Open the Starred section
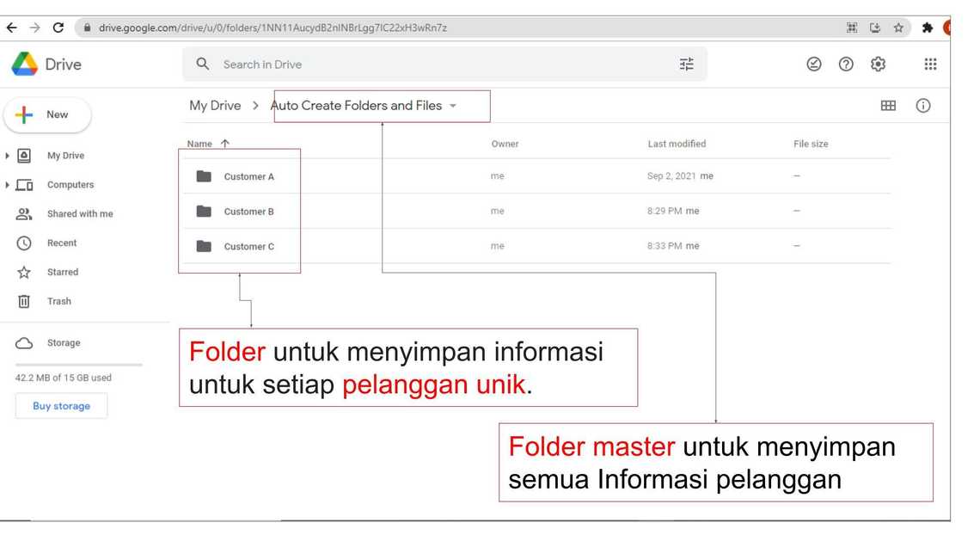This screenshot has width=980, height=535. coord(62,273)
